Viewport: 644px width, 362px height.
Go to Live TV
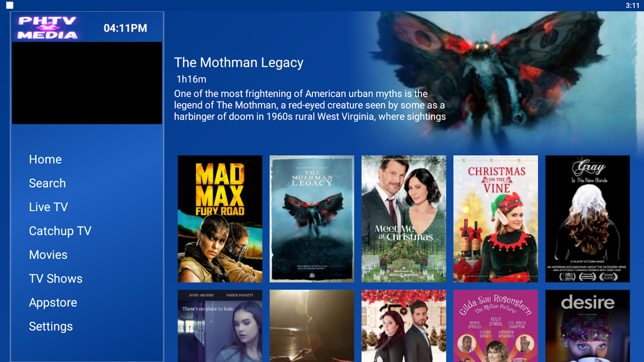48,207
